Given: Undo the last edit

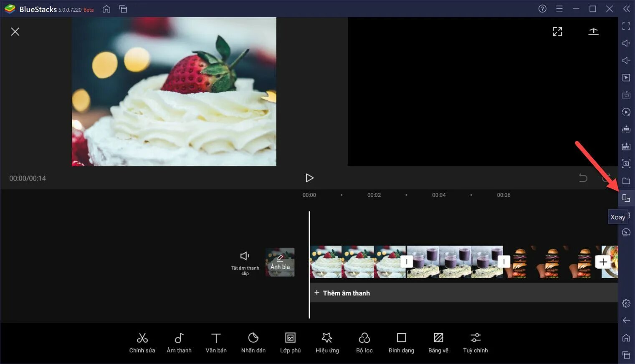Looking at the screenshot, I should tap(583, 178).
